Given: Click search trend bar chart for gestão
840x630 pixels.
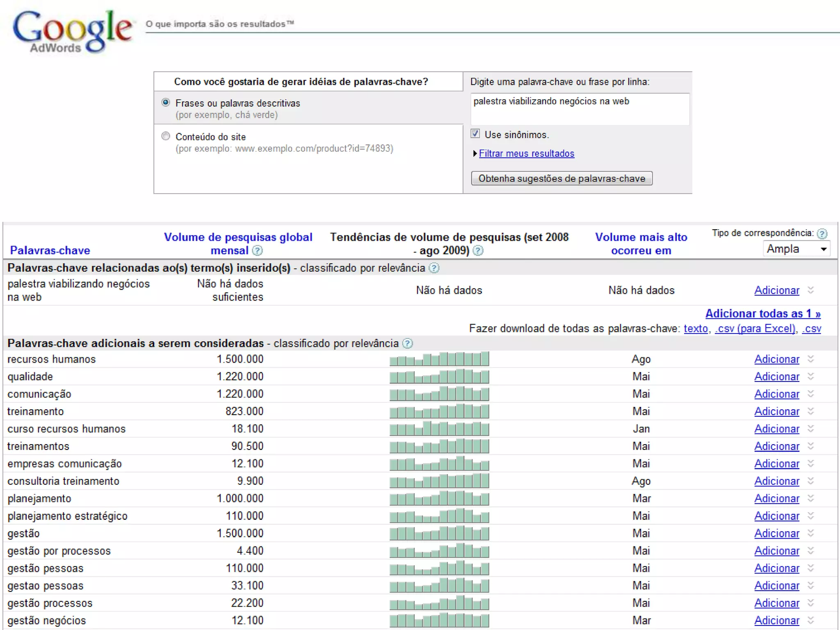Looking at the screenshot, I should click(439, 534).
